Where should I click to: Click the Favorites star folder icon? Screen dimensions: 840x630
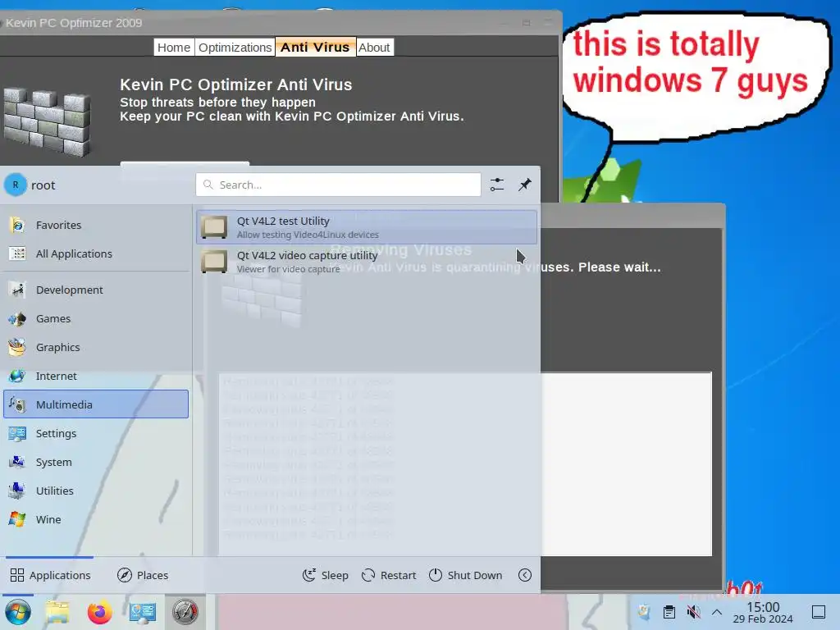point(17,225)
